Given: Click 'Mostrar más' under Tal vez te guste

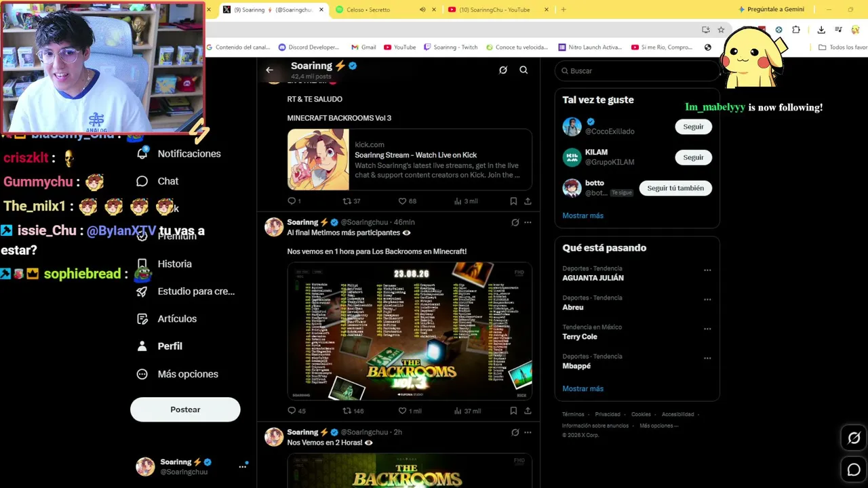Looking at the screenshot, I should [x=583, y=216].
